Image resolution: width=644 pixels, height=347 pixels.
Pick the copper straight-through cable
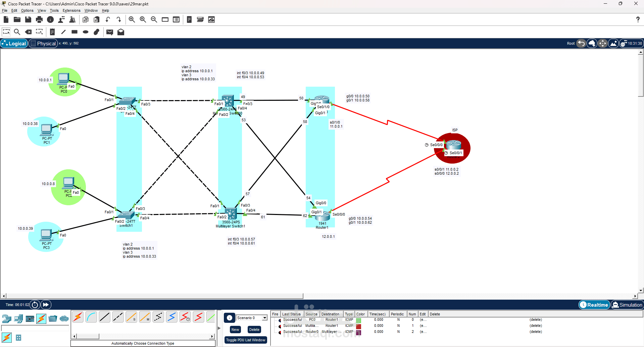[105, 317]
